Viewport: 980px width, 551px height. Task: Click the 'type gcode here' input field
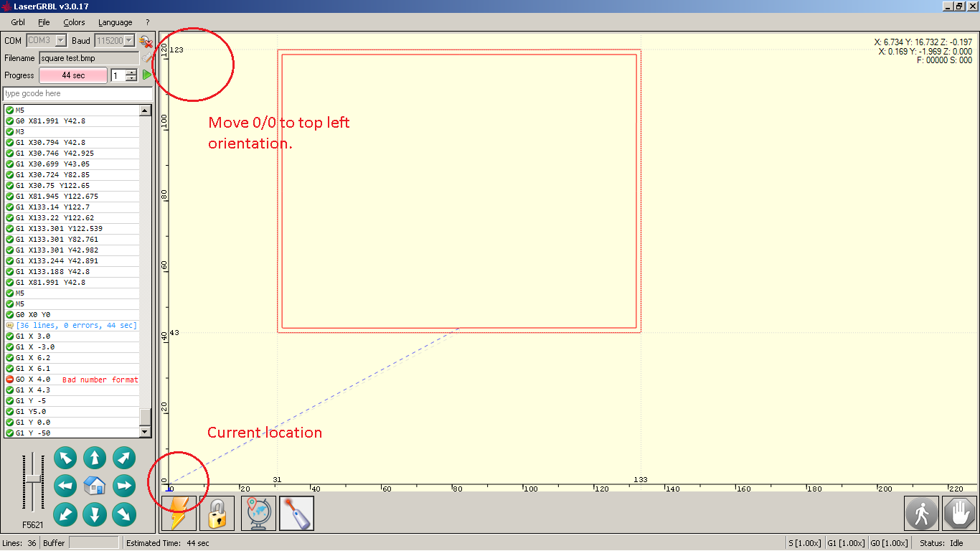[77, 94]
